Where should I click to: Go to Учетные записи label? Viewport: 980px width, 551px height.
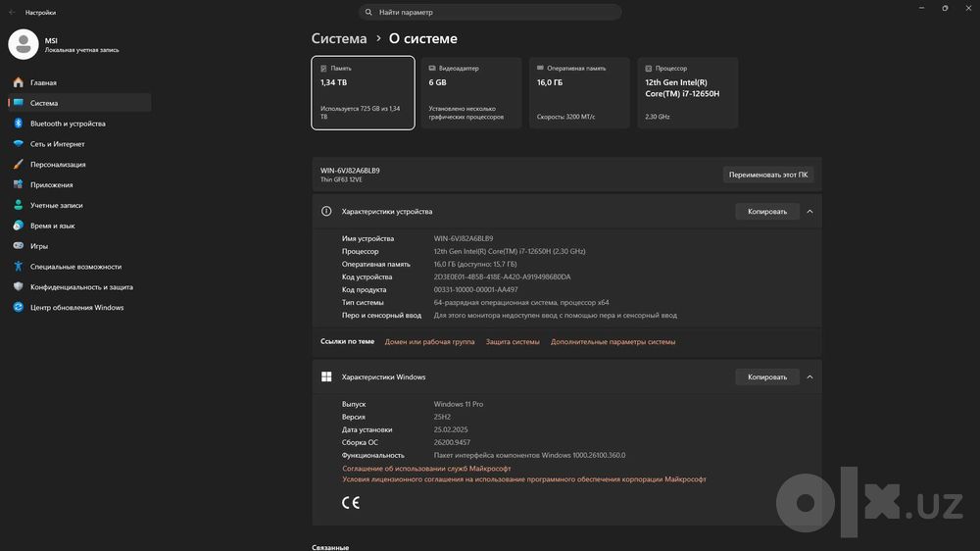click(x=56, y=205)
